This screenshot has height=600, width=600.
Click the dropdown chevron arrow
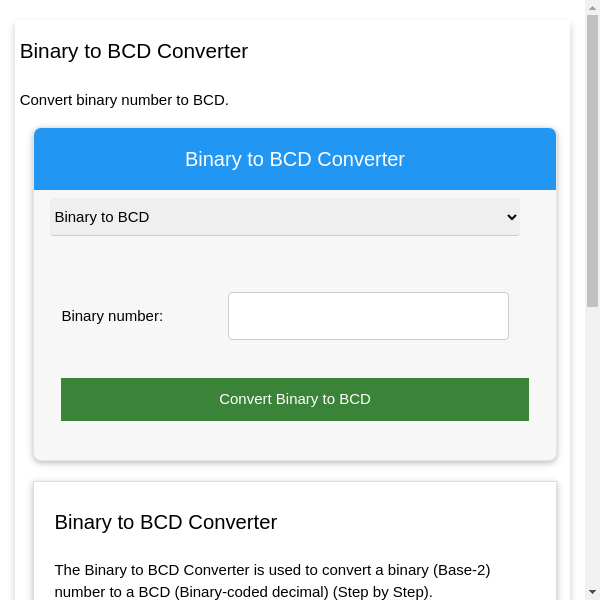point(512,217)
